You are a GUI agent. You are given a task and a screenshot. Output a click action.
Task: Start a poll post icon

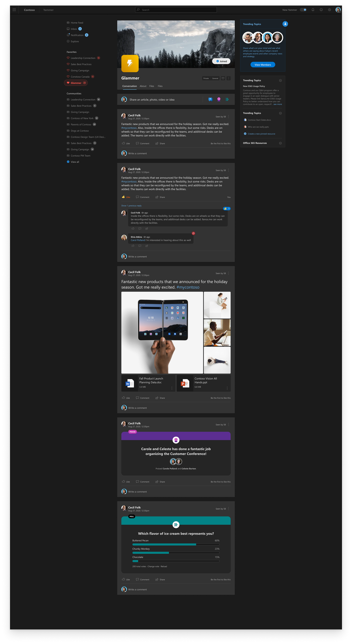click(x=227, y=99)
